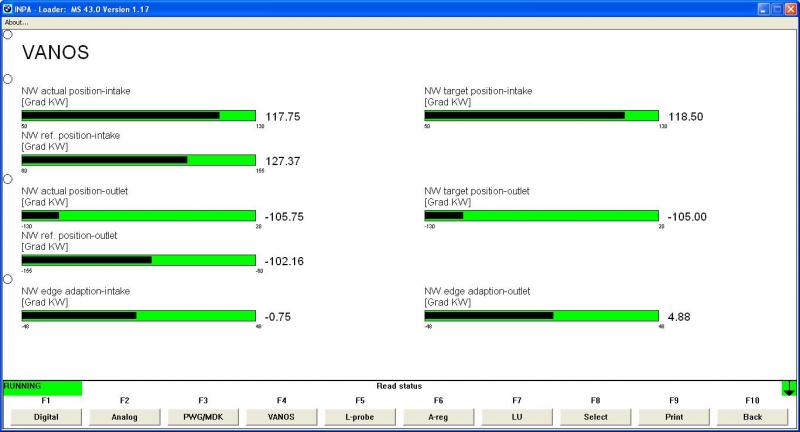This screenshot has width=800, height=432.
Task: Click the value 117.75
Action: pos(283,117)
